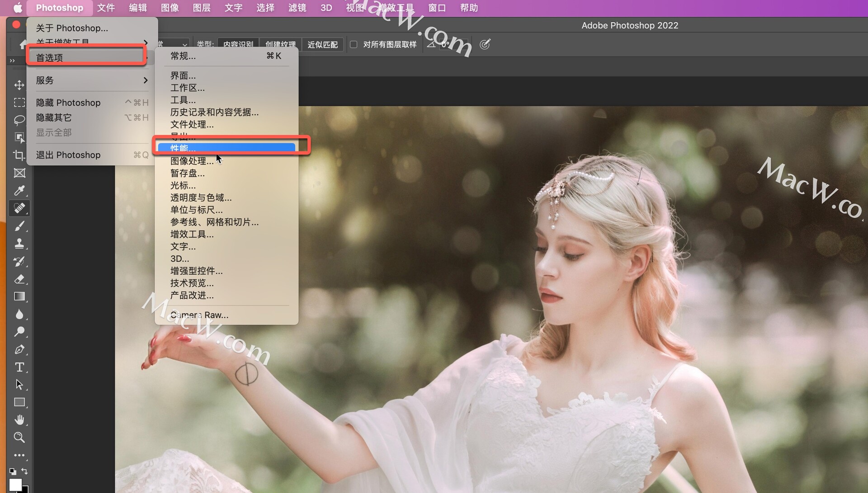Open the mode dropdown chevron in options bar

point(184,44)
